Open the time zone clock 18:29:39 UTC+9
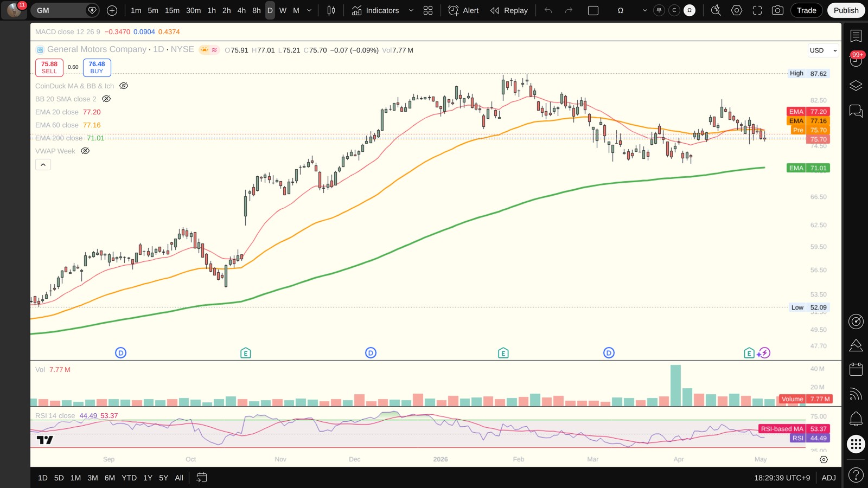The height and width of the screenshot is (488, 868). click(782, 478)
